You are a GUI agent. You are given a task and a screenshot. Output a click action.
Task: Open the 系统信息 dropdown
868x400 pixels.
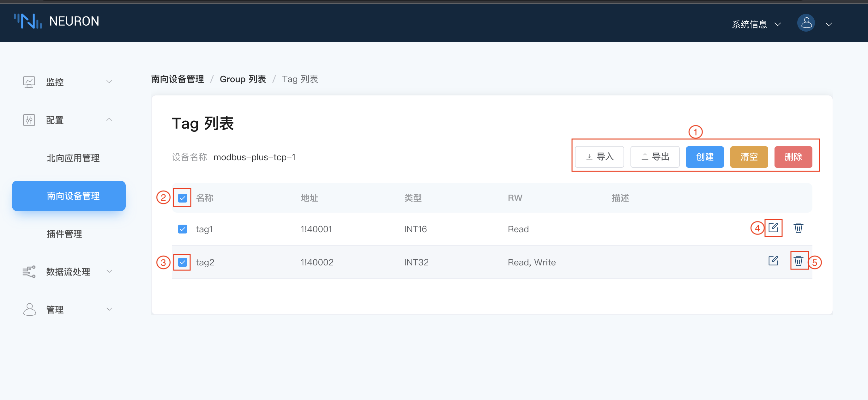pyautogui.click(x=756, y=24)
